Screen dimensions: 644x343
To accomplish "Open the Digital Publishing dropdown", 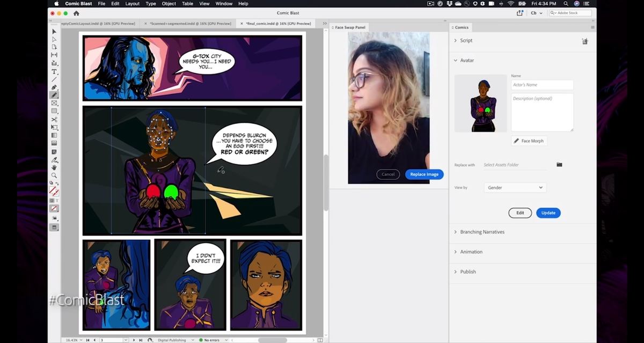I will pos(192,340).
